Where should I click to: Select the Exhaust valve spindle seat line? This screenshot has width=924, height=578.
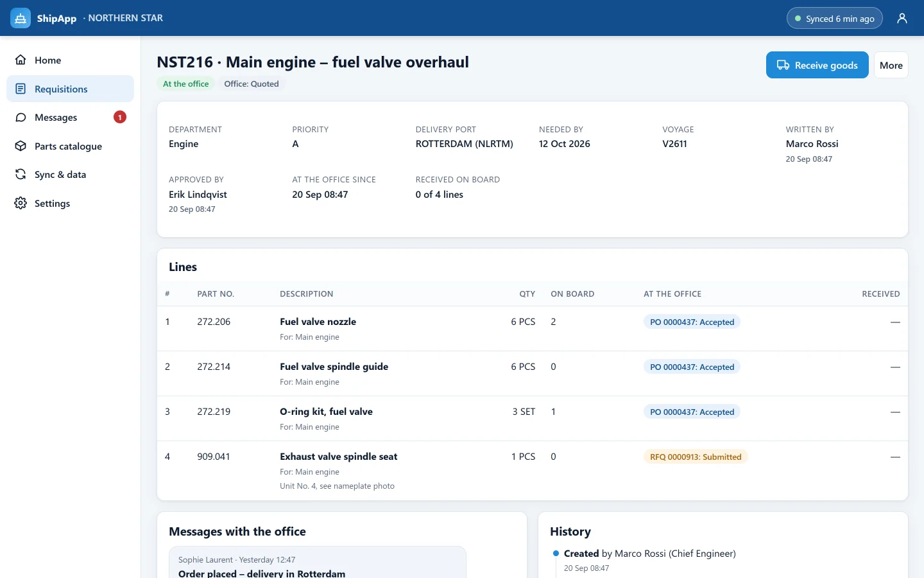(x=532, y=471)
